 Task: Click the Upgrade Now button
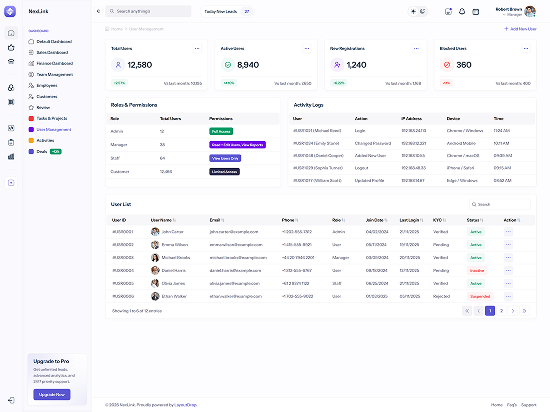(x=52, y=394)
